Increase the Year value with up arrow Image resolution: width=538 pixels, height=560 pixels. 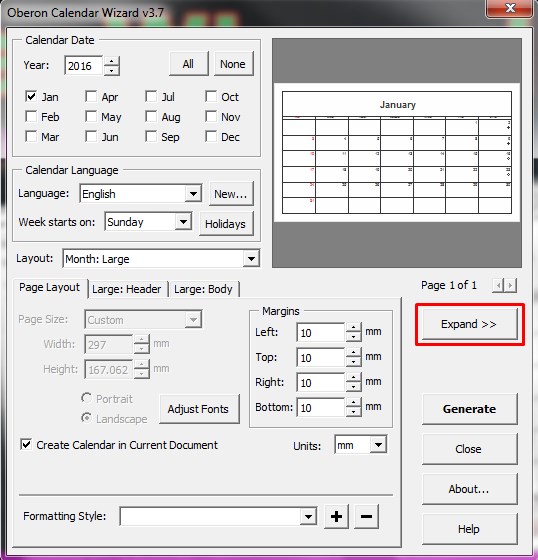point(112,61)
